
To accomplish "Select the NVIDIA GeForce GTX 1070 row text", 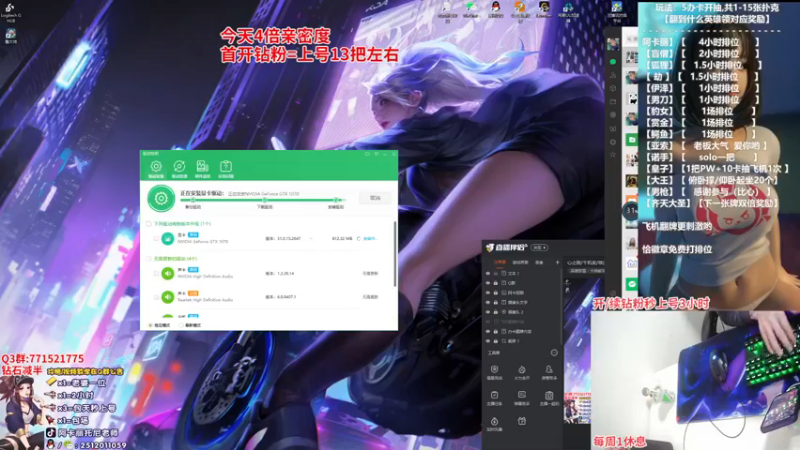I will [x=203, y=241].
